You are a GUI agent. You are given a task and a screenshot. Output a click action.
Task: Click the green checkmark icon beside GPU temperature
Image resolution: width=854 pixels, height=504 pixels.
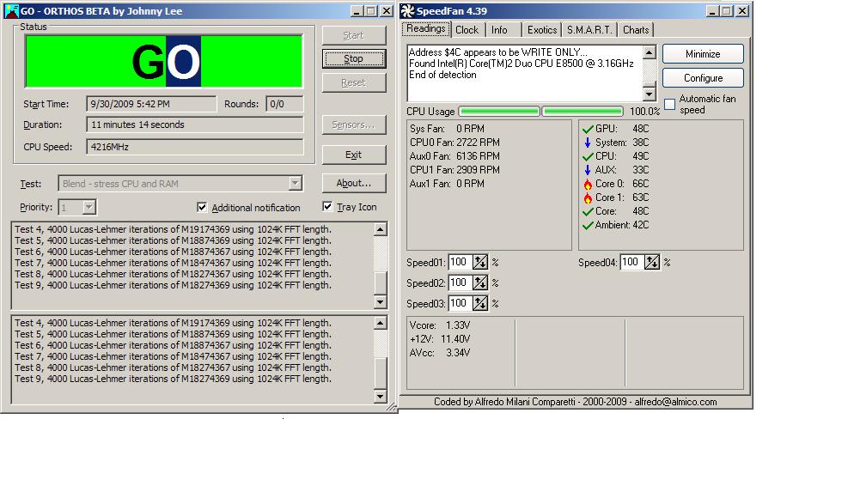coord(588,129)
